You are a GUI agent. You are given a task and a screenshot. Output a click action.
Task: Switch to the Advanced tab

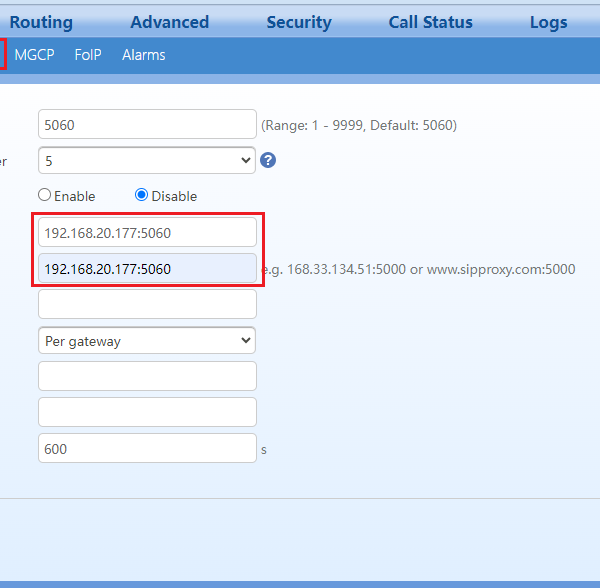point(169,22)
